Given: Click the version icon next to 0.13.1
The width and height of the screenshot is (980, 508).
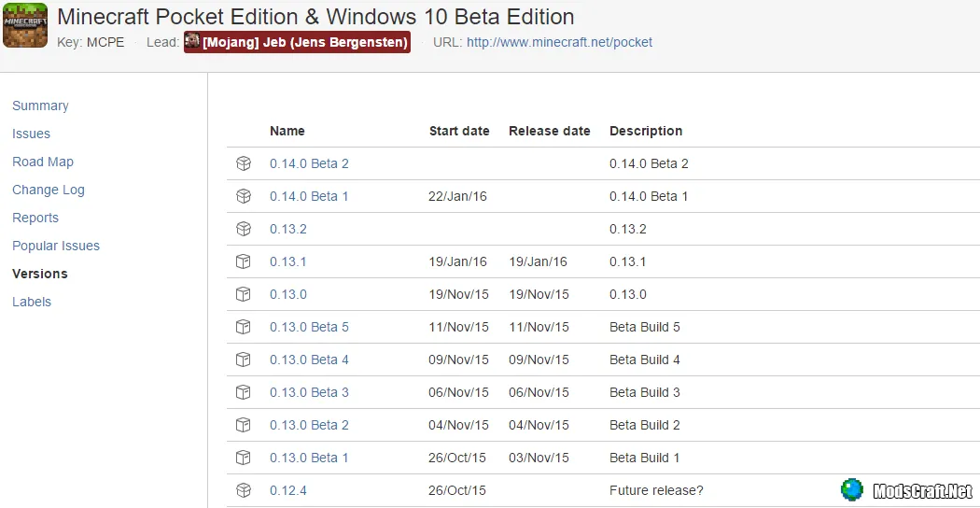Looking at the screenshot, I should click(244, 261).
